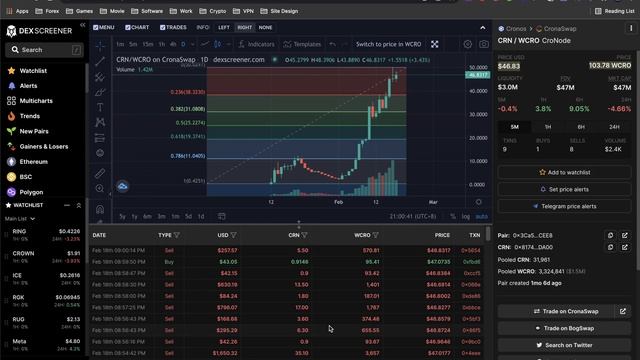This screenshot has width=640, height=360.
Task: Enter fullscreen chart mode
Action: click(x=435, y=44)
